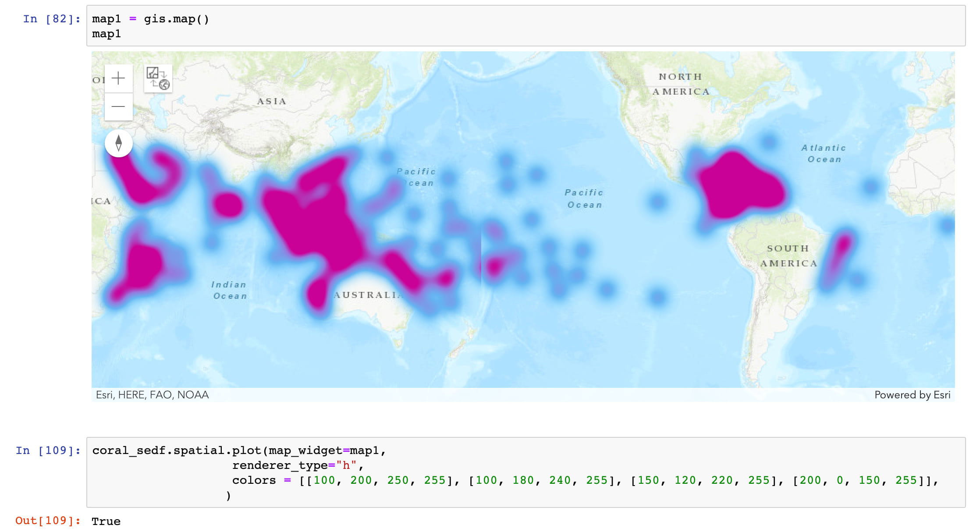Viewport: 980px width, 532px height.
Task: Select the In [82] cell prompt
Action: click(52, 19)
